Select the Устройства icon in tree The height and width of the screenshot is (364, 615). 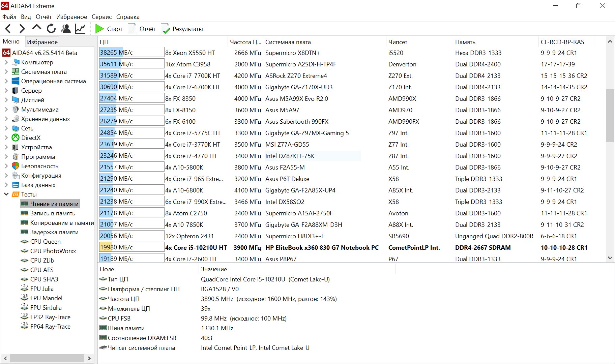tap(16, 147)
